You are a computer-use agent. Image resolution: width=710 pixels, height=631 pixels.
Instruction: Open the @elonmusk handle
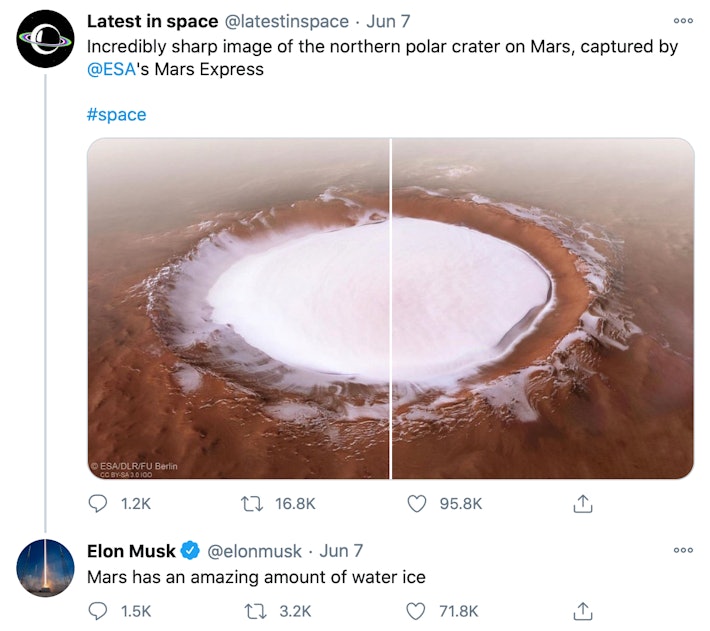coord(254,550)
